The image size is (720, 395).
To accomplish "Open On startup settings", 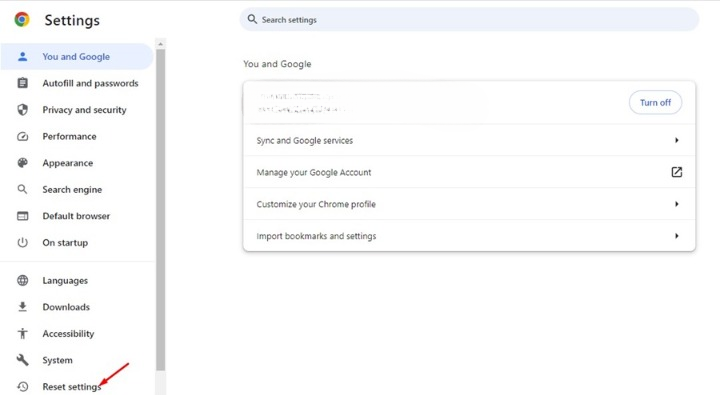I will pos(77,243).
